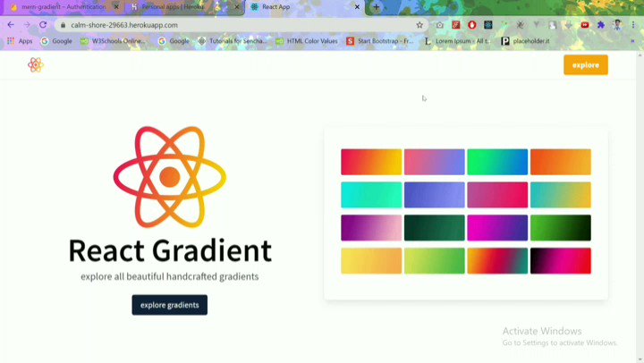
Task: Click the 'explore all beautiful handcrafted gradients' subtitle
Action: coord(170,276)
